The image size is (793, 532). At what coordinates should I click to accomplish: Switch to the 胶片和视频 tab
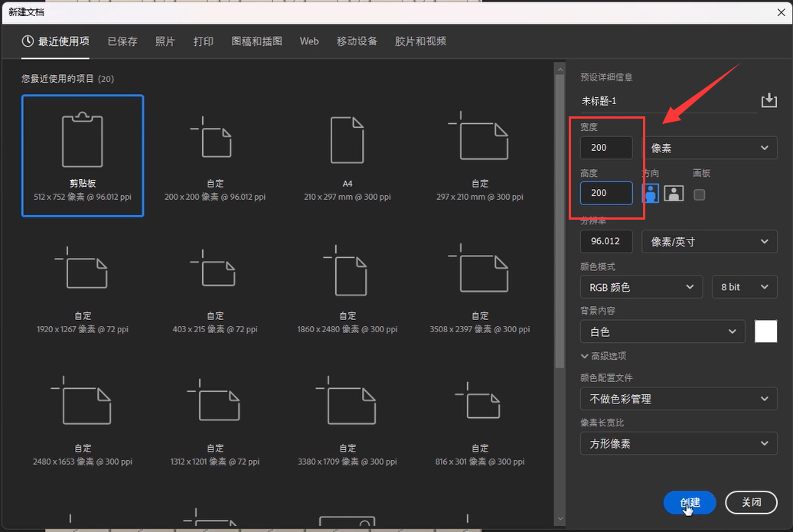420,41
